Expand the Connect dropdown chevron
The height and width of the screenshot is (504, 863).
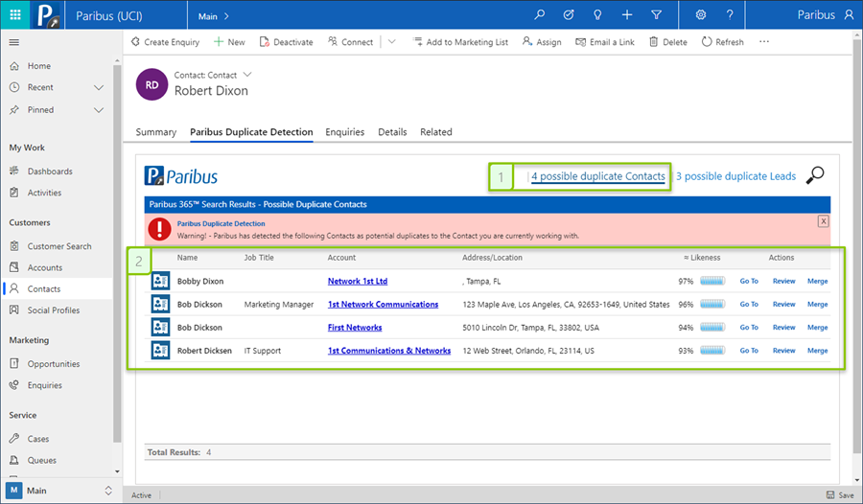tap(392, 42)
